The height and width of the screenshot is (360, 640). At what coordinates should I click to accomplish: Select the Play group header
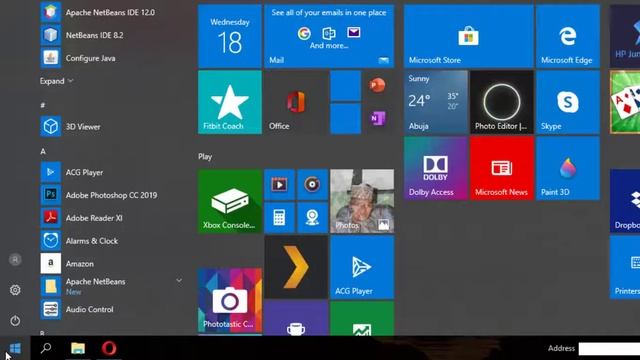coord(205,157)
